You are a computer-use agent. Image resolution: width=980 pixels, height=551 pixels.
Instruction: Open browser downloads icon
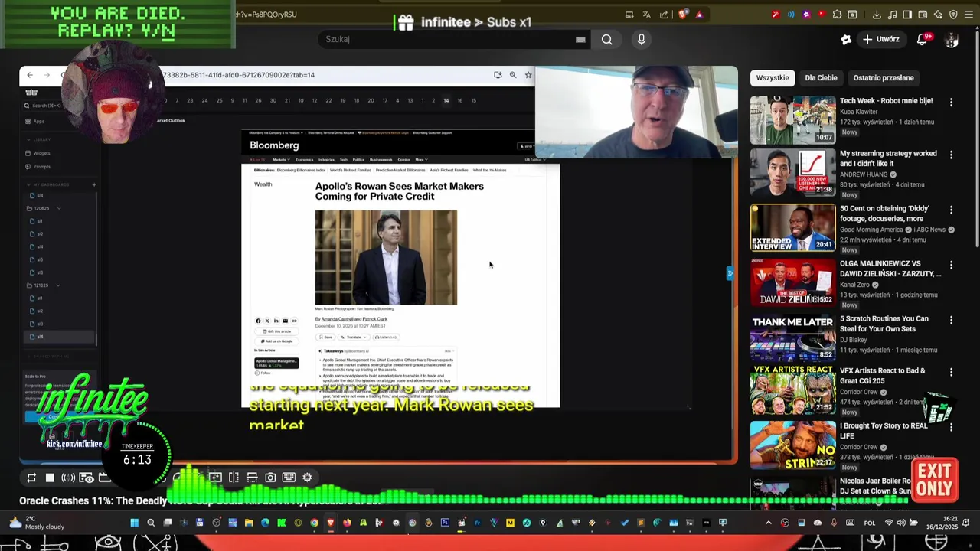pos(877,14)
